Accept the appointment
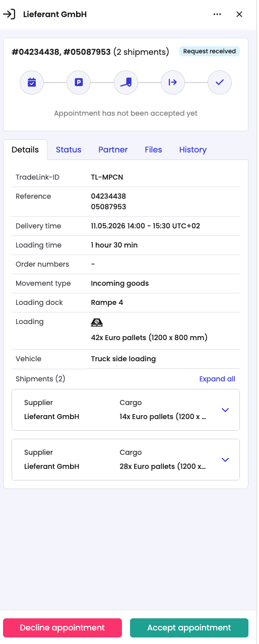Viewport: 259px width, 644px height. click(189, 628)
